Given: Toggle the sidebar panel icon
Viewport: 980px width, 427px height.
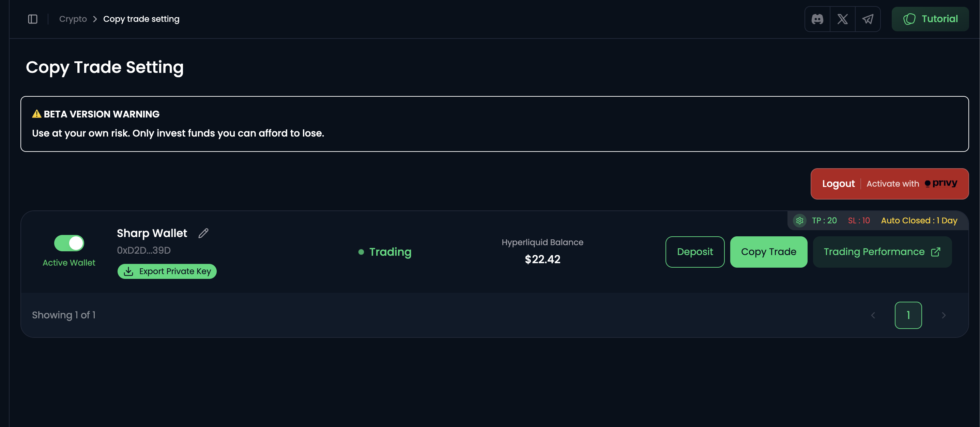Looking at the screenshot, I should 33,19.
